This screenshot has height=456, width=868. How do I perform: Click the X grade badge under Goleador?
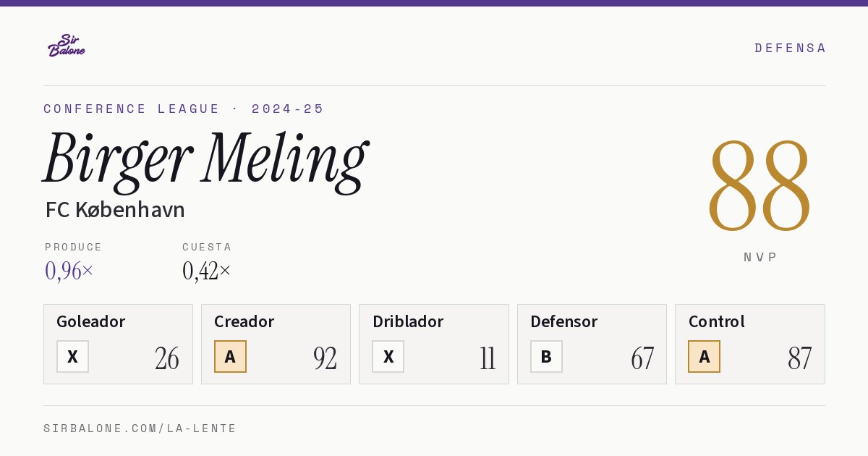(72, 357)
